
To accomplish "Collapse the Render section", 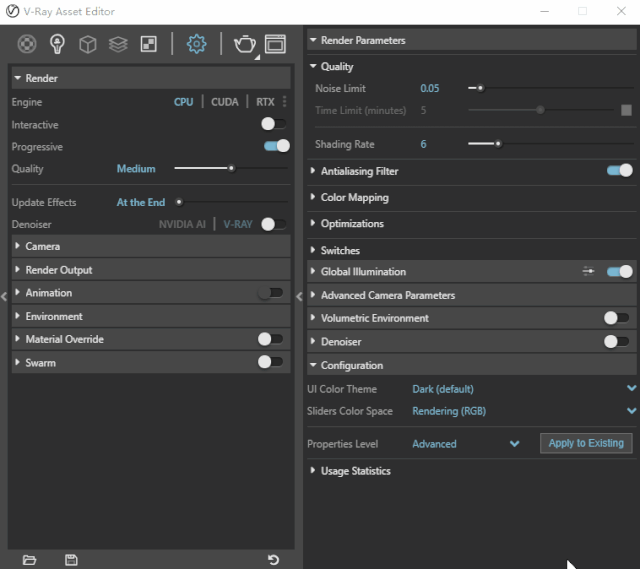I will point(151,78).
